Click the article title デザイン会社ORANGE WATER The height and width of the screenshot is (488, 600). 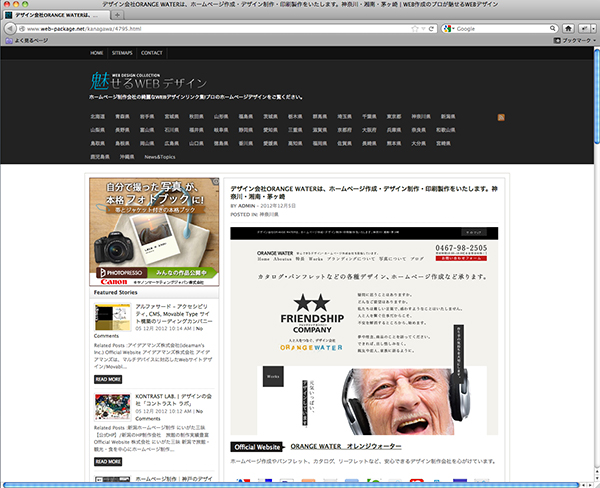[x=364, y=193]
